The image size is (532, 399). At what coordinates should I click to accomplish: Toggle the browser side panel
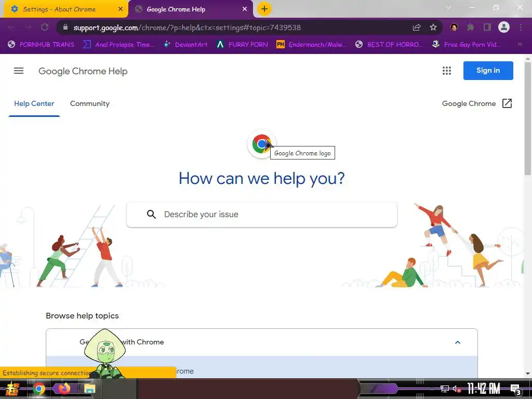487,27
